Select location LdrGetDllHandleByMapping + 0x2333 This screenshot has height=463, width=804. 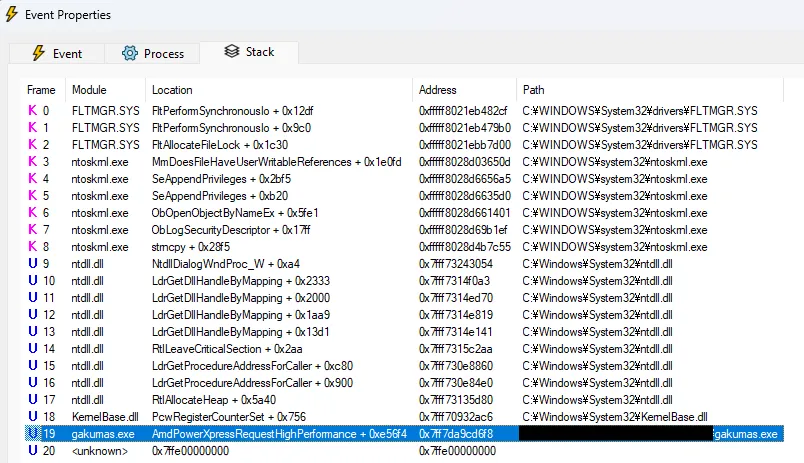(241, 281)
